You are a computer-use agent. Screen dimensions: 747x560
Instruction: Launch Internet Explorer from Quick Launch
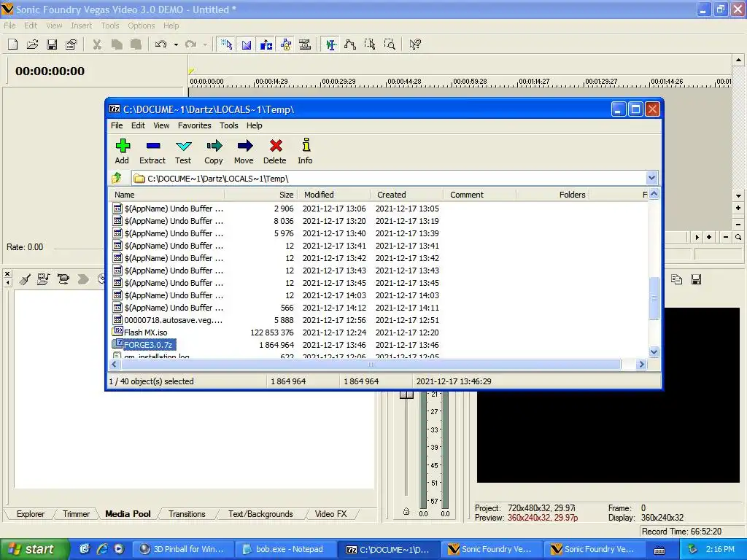coord(102,549)
